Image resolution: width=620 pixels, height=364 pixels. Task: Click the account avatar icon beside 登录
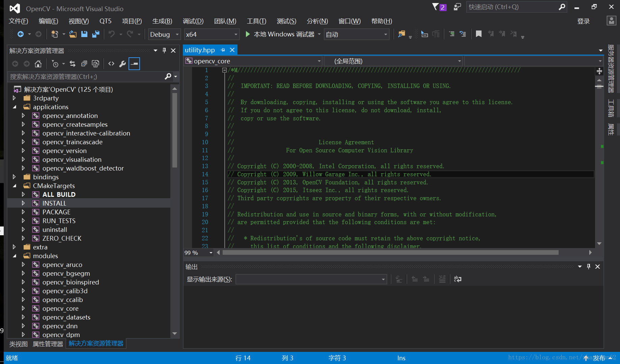pyautogui.click(x=612, y=21)
